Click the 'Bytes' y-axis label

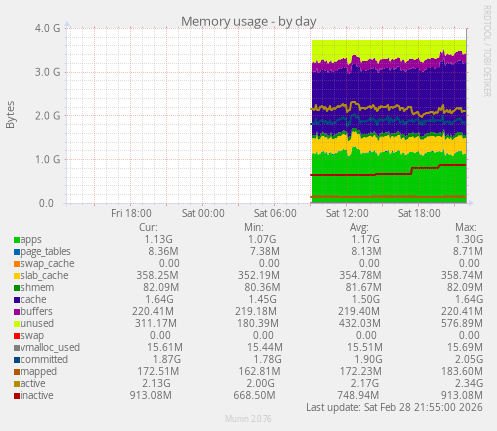point(10,115)
